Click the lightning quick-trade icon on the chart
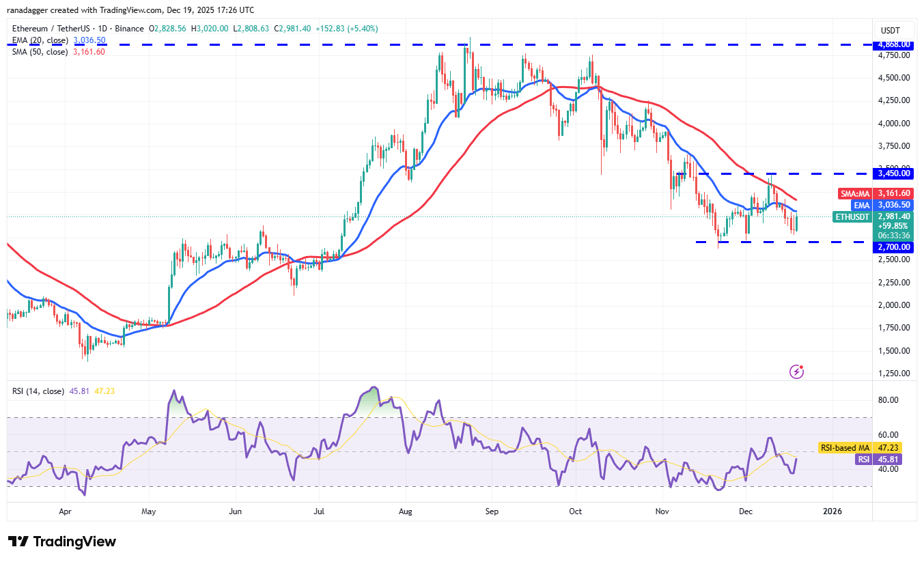The width and height of the screenshot is (924, 562). [796, 371]
